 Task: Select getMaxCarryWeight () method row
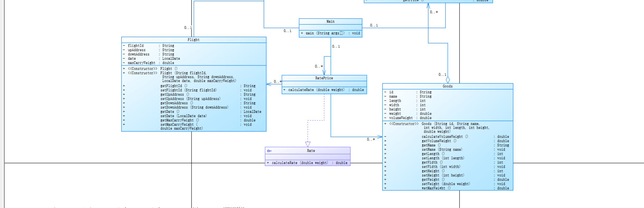pyautogui.click(x=189, y=120)
